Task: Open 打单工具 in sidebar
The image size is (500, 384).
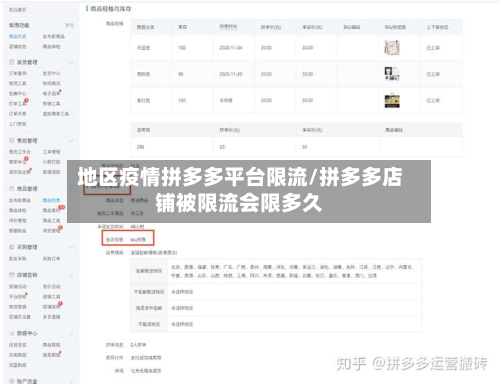Action: (x=17, y=104)
